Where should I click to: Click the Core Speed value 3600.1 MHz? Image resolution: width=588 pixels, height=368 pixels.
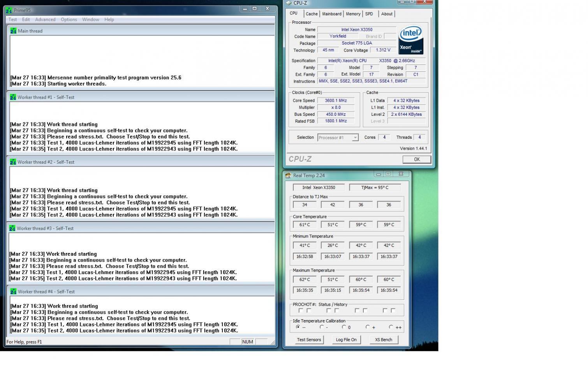(336, 101)
